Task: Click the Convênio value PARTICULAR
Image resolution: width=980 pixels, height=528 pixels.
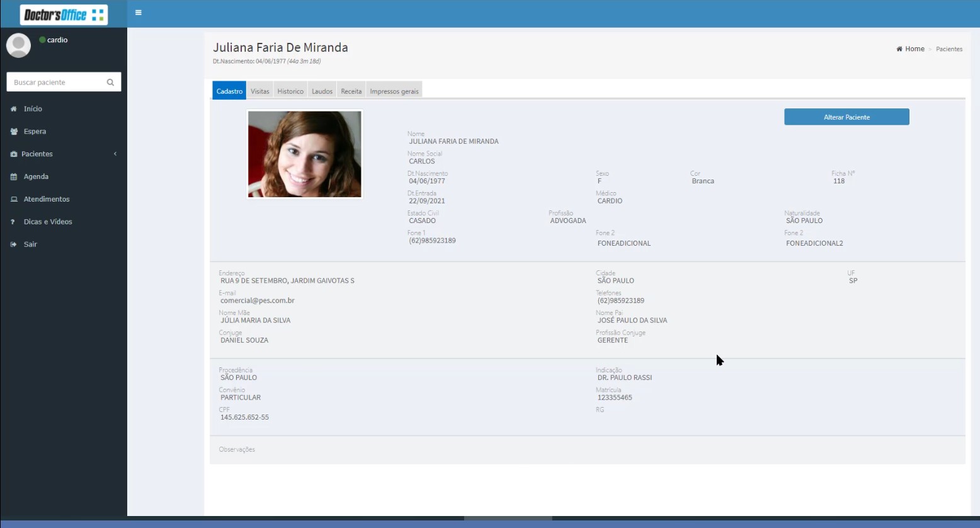Action: point(241,398)
